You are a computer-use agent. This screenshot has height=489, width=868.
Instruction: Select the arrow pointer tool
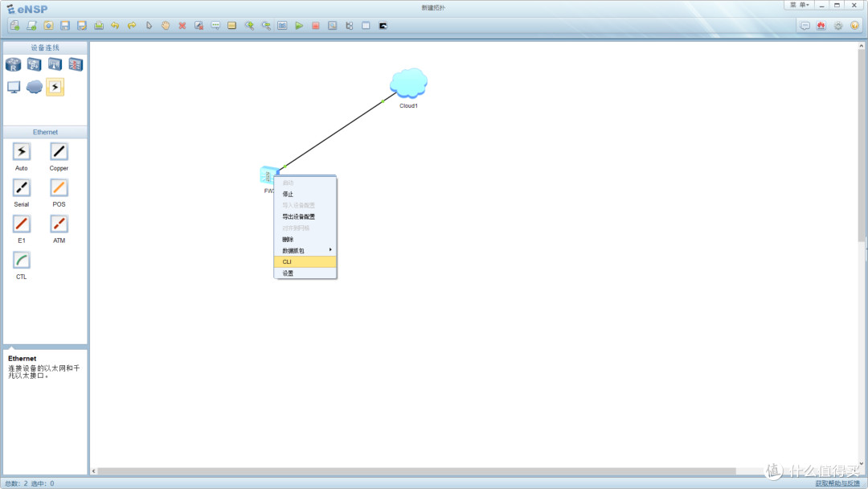149,26
